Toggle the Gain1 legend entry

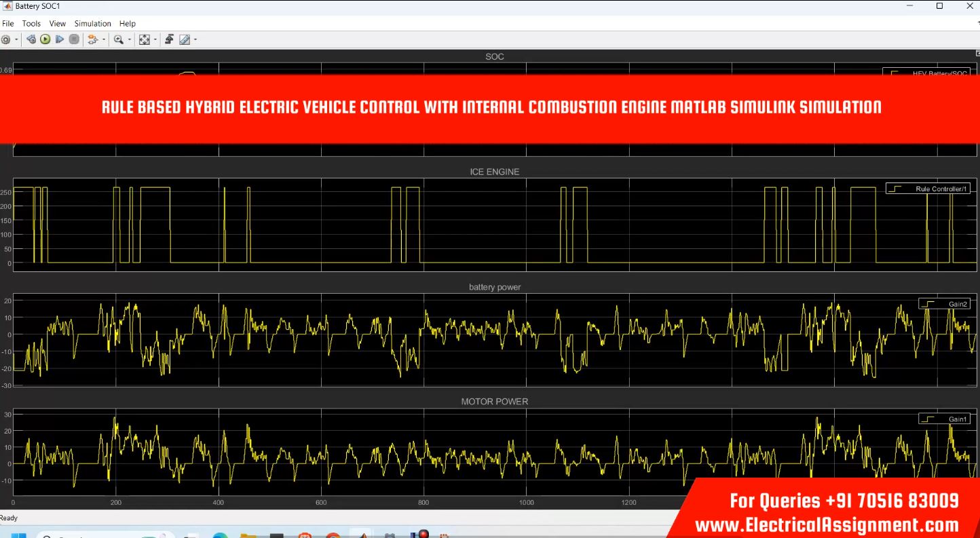coord(944,419)
